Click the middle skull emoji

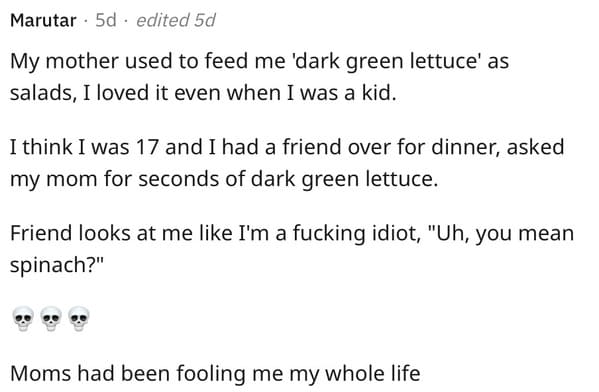pos(51,318)
